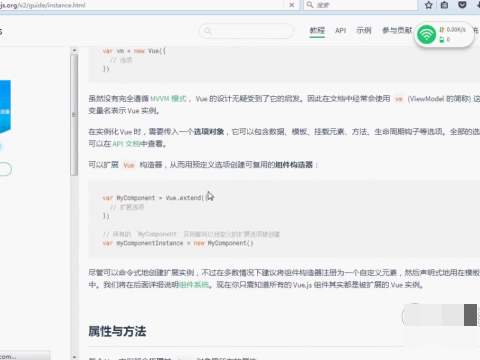
Task: Click code line 'var myComponentInstance = new MyComponent()'
Action: pyautogui.click(x=178, y=243)
